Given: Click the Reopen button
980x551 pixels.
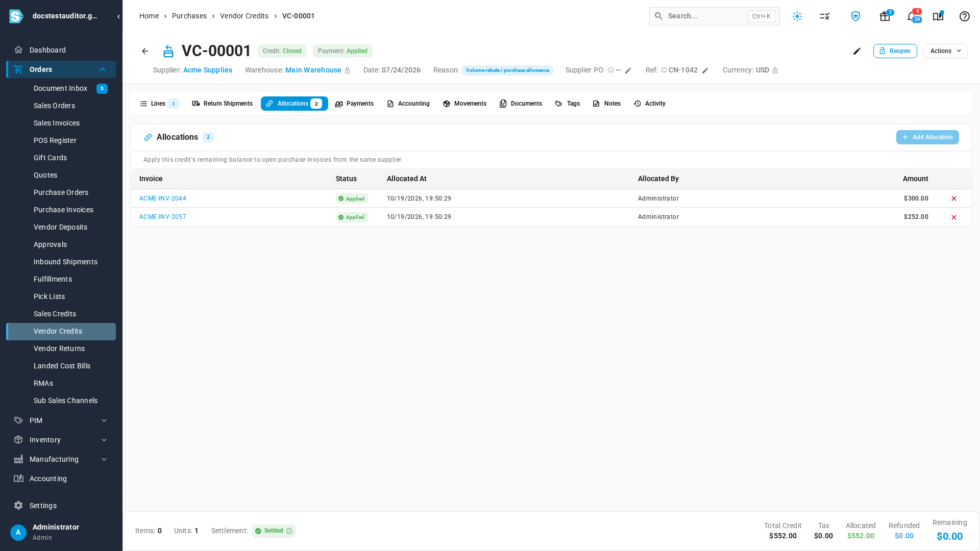Looking at the screenshot, I should pos(895,51).
